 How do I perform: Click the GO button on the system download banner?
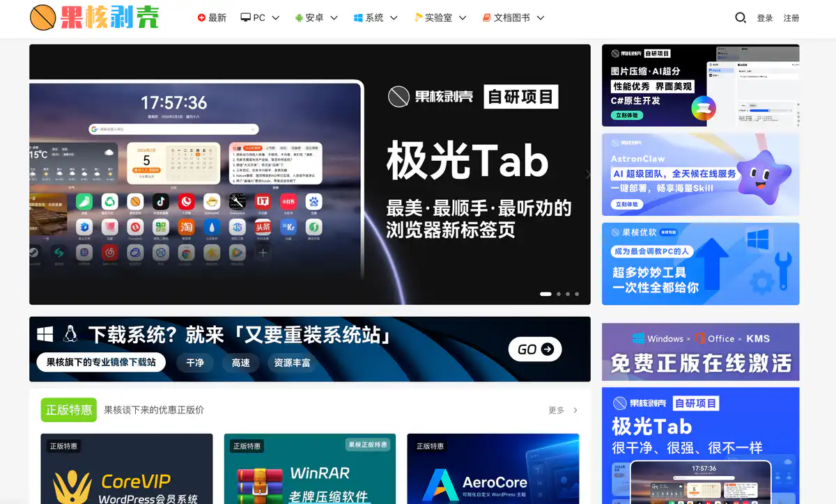pyautogui.click(x=535, y=349)
